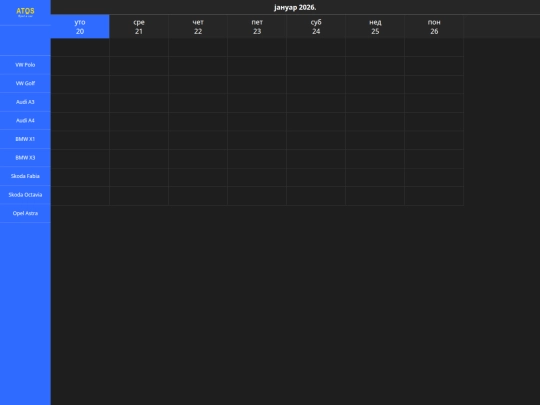Select the VW Golf row label
540x405 pixels.
coord(25,83)
